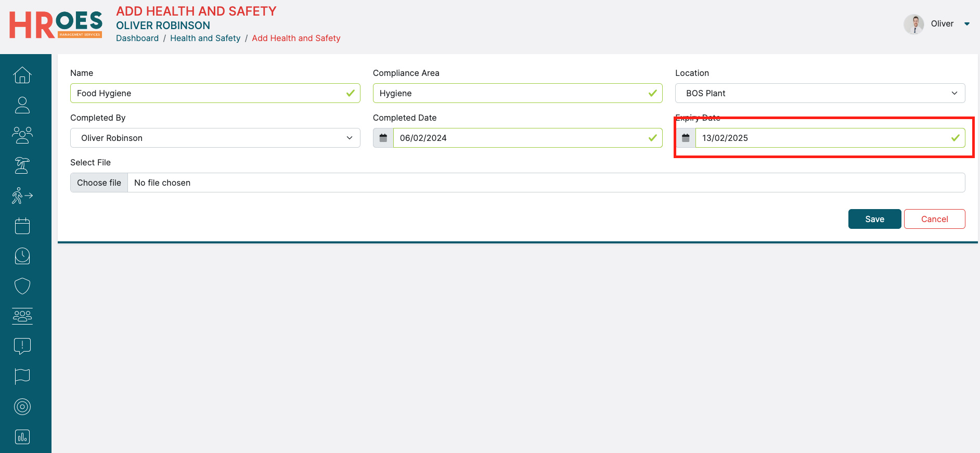Open the single person profile icon
Screen dimensions: 980x453
click(x=22, y=105)
